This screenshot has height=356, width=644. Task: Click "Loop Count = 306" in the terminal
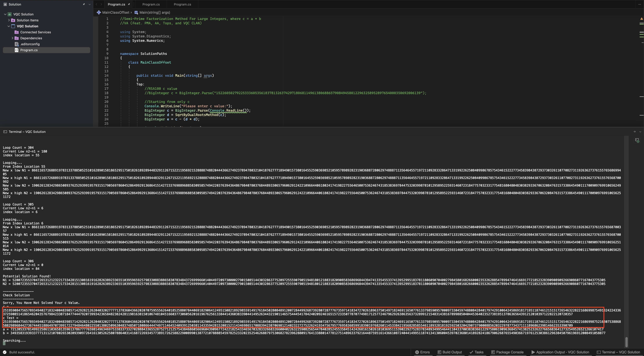click(18, 261)
